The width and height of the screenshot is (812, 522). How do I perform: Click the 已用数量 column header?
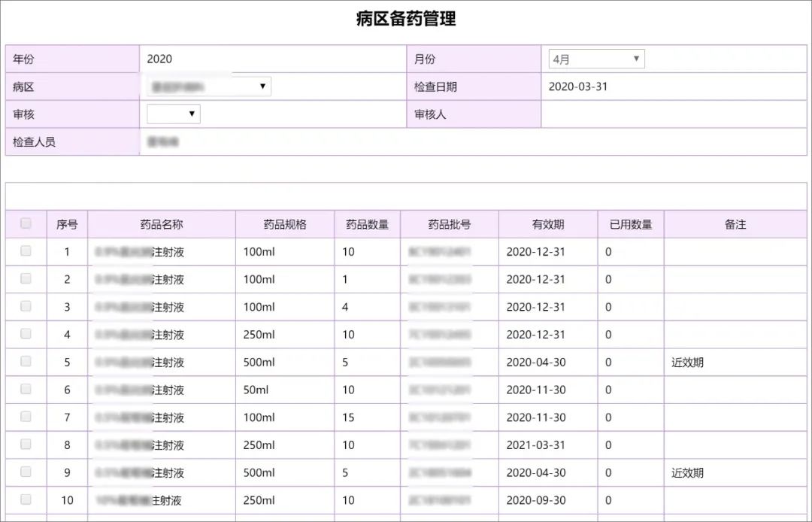coord(631,224)
